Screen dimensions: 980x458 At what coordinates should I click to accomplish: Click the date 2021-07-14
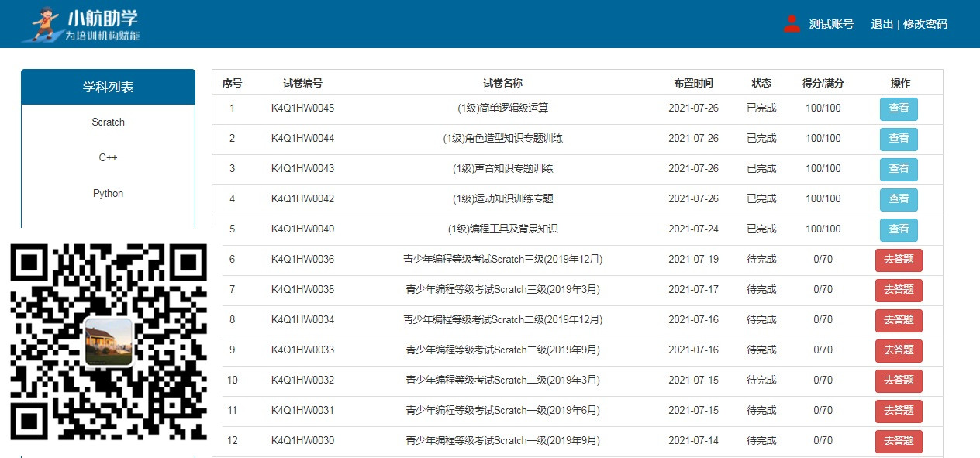pos(693,441)
